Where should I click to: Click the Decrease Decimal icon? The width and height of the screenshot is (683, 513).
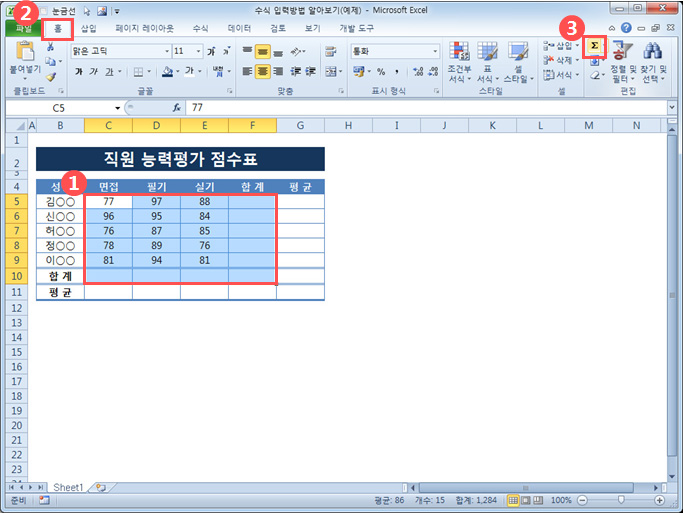pos(433,72)
